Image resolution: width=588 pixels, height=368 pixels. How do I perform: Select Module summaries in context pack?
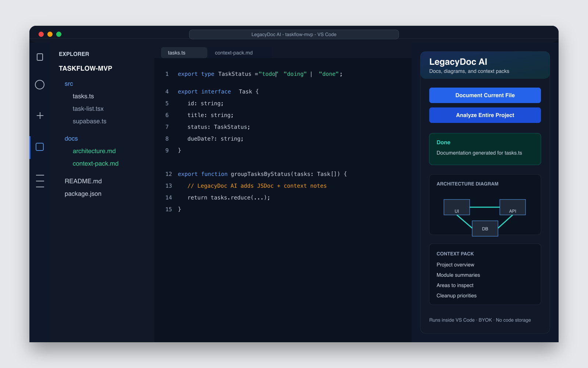pyautogui.click(x=458, y=275)
